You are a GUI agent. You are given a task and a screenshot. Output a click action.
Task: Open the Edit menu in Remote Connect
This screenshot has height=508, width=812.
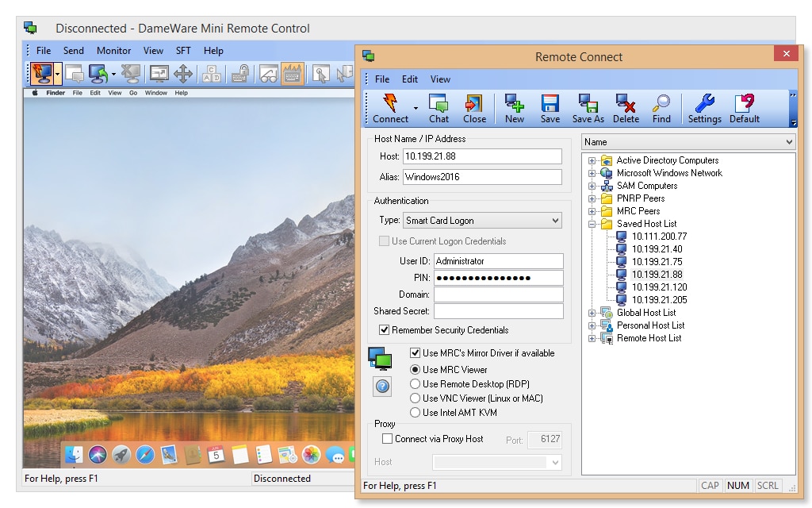click(x=409, y=79)
